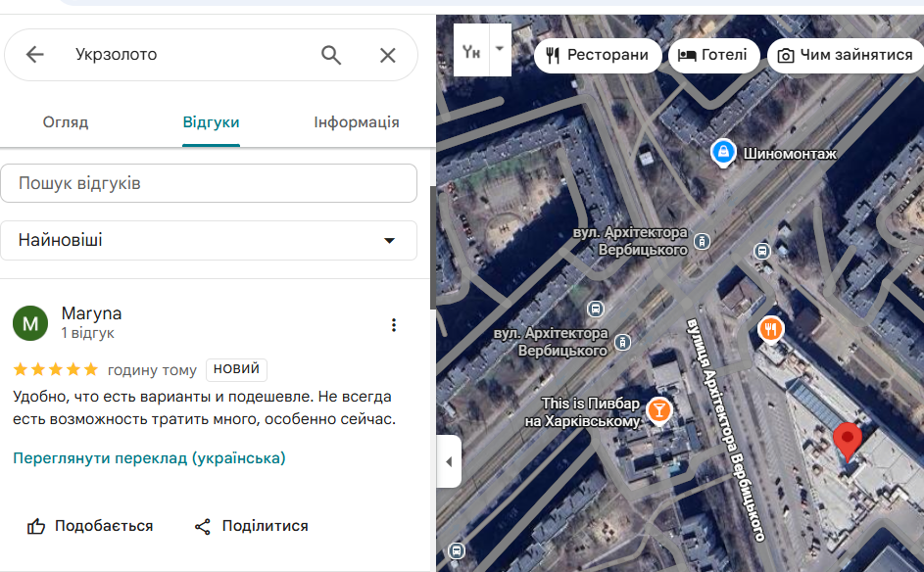The height and width of the screenshot is (572, 924).
Task: Open the Найновіші sort dropdown
Action: point(209,240)
